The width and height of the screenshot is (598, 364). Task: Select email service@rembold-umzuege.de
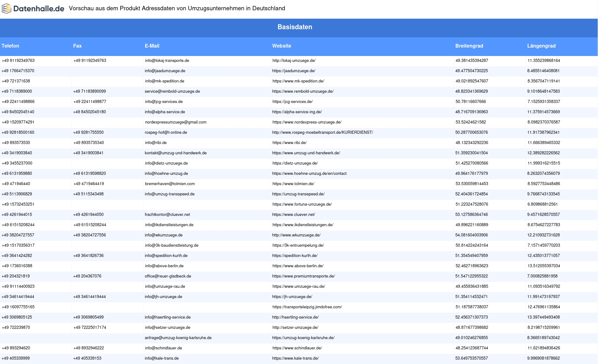[x=172, y=91]
